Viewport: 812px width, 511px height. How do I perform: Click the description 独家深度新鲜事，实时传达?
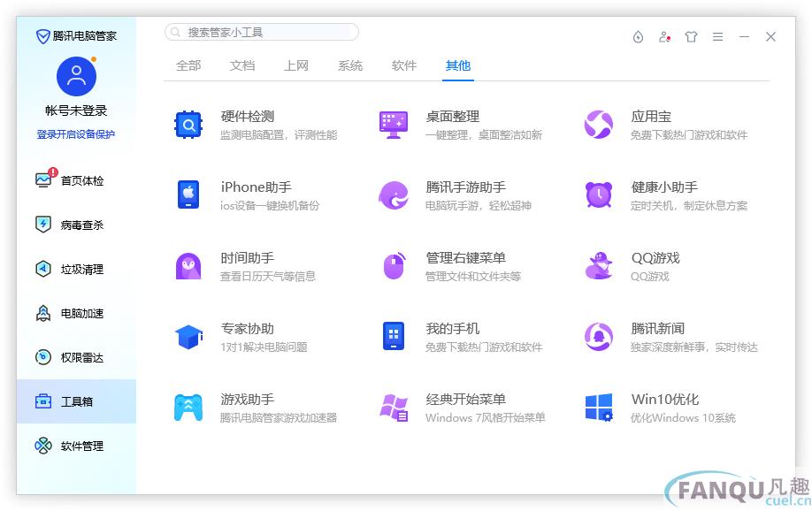coord(694,347)
